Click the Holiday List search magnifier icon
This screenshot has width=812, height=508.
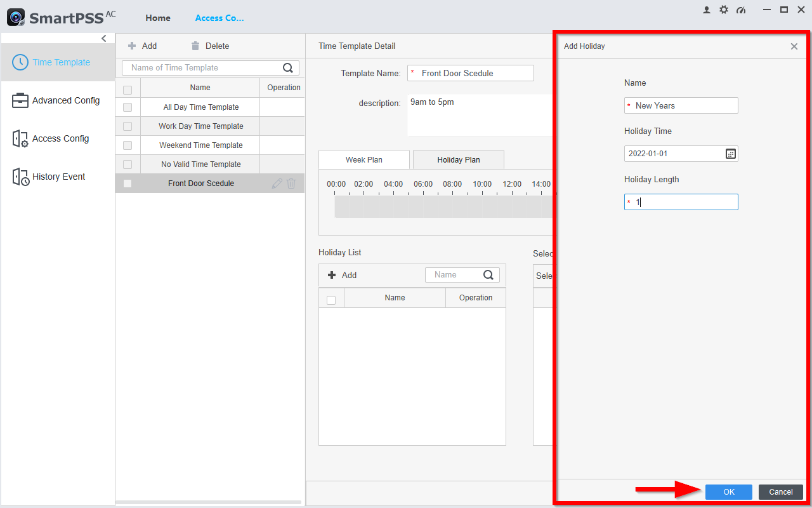coord(488,275)
